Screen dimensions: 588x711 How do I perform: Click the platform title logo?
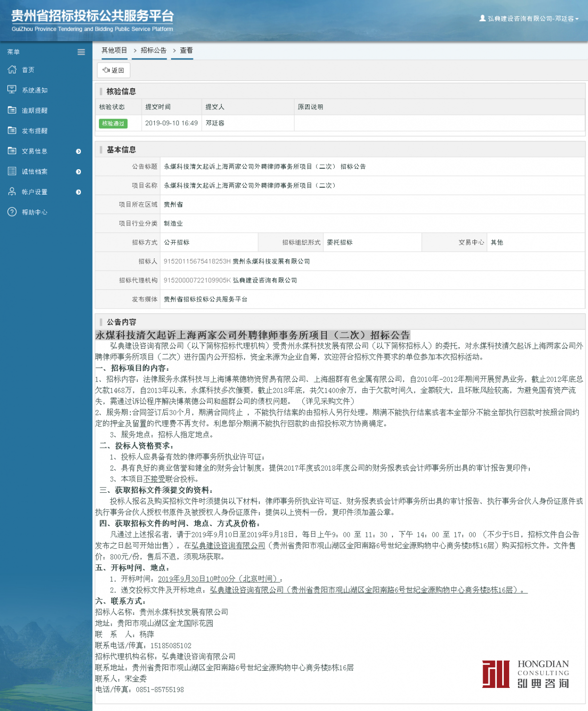[x=92, y=21]
